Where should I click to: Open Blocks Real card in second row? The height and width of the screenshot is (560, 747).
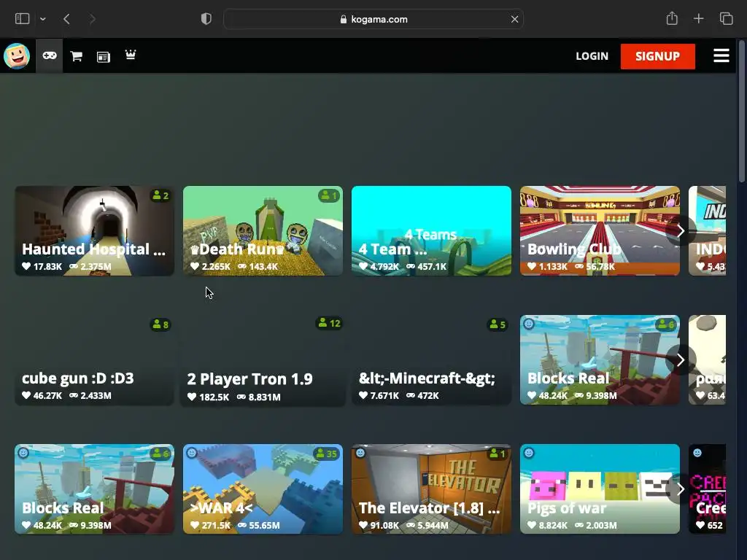pyautogui.click(x=600, y=360)
